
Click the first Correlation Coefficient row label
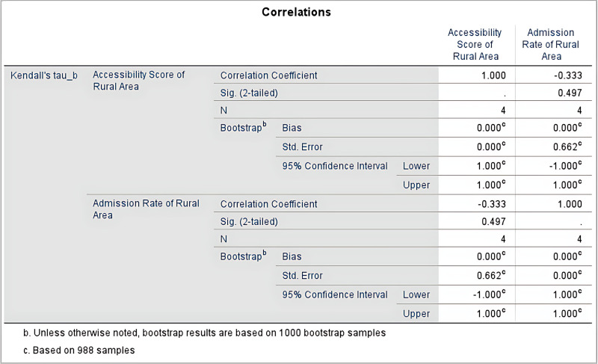pos(268,75)
